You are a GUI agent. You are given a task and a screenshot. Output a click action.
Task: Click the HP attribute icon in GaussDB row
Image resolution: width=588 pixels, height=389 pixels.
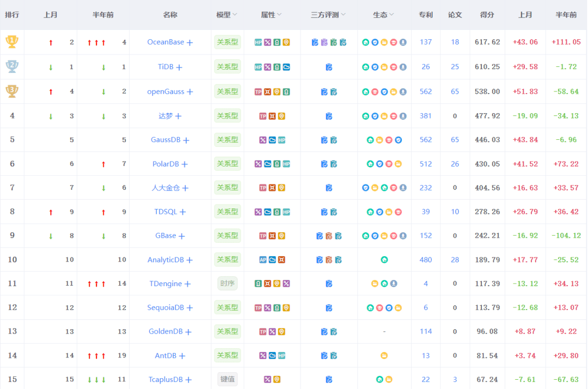pyautogui.click(x=281, y=140)
